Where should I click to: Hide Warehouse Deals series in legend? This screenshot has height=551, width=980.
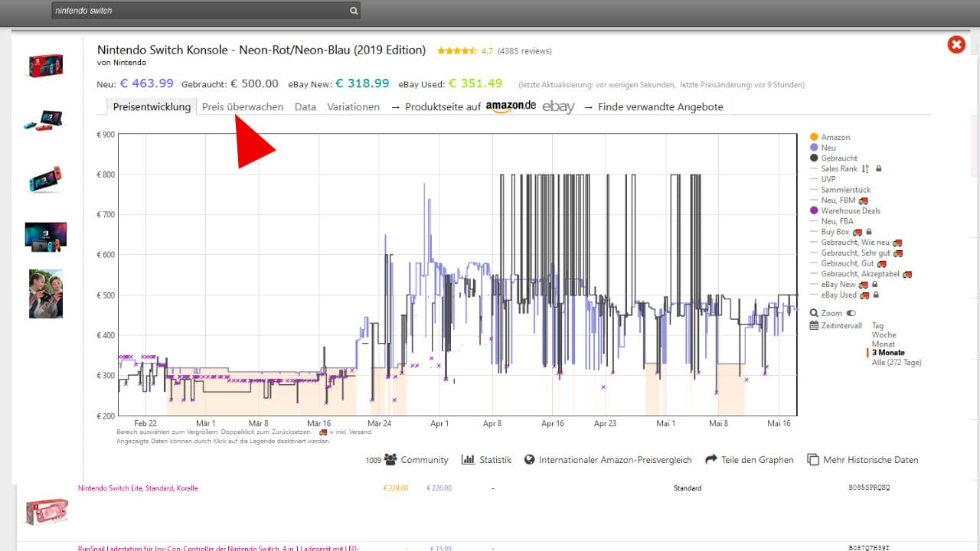(814, 210)
